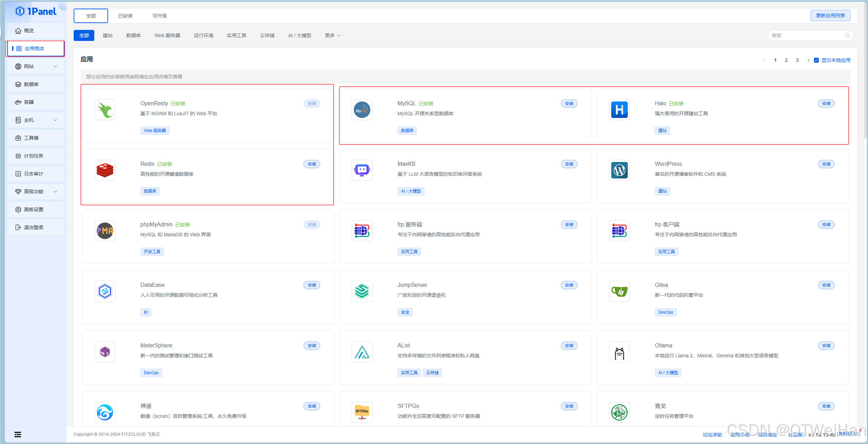Image resolution: width=868 pixels, height=444 pixels.
Task: Open 容器 in the sidebar
Action: click(36, 102)
